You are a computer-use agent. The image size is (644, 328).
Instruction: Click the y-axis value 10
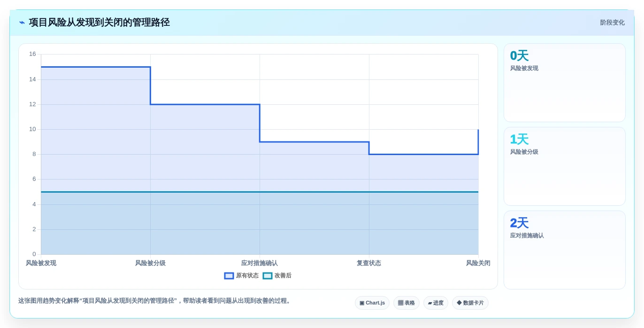pyautogui.click(x=32, y=129)
